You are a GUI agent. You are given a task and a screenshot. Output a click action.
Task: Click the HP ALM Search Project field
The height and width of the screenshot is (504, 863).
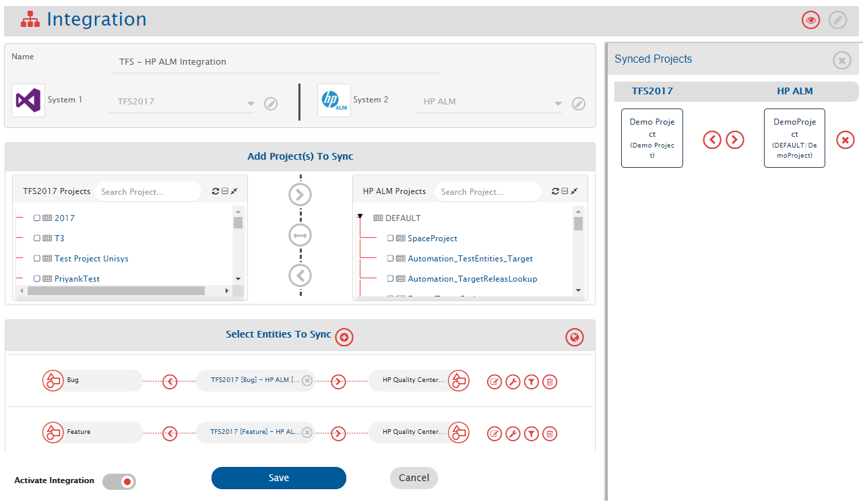(487, 192)
